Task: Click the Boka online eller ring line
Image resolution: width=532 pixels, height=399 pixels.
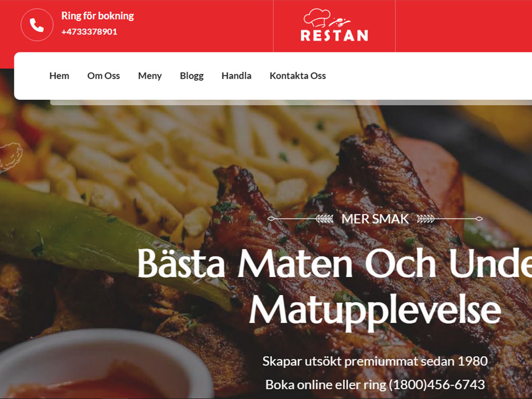Action: pyautogui.click(x=375, y=385)
